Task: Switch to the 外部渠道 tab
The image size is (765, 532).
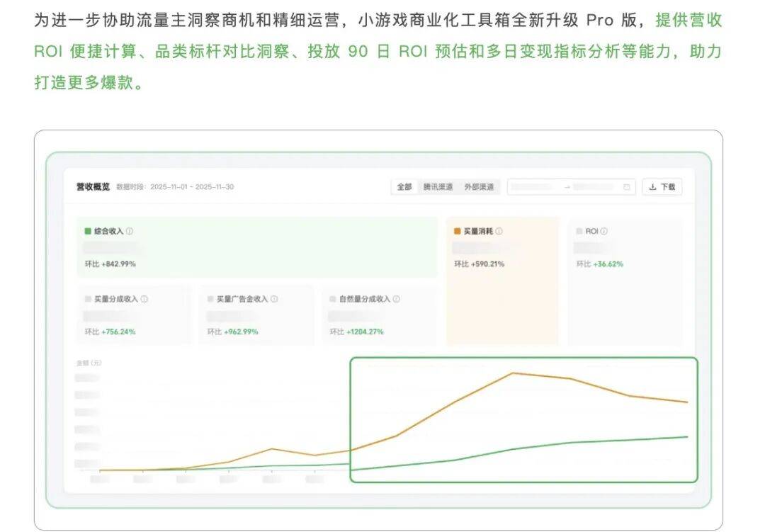Action: (x=479, y=187)
